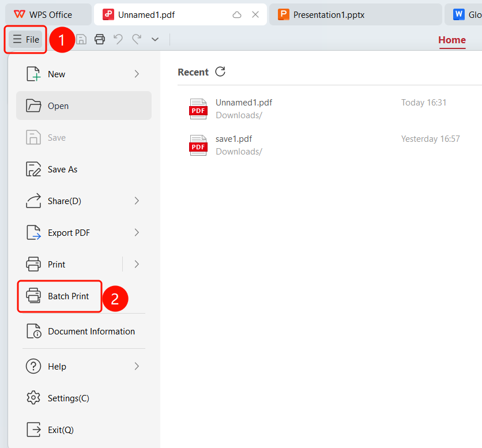Click Share(D) menu entry

point(84,201)
